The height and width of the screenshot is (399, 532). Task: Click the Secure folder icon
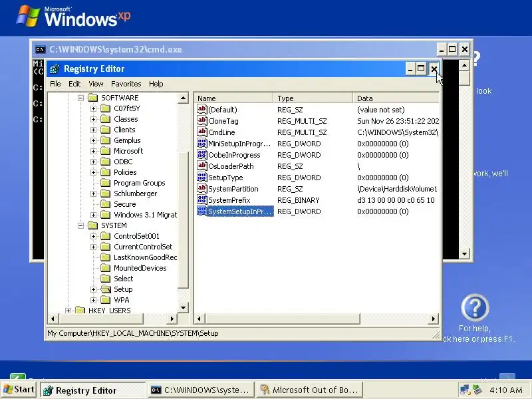106,204
